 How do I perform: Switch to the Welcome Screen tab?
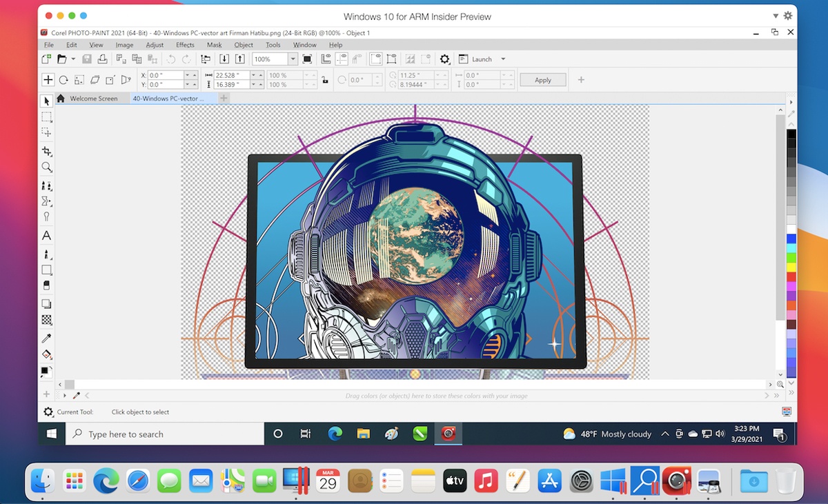94,99
